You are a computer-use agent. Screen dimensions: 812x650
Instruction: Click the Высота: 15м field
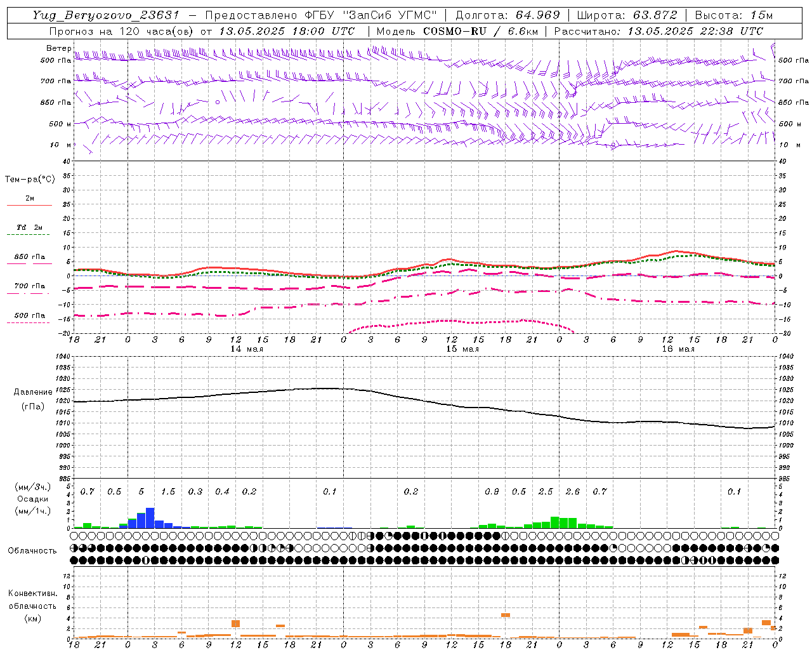coord(734,15)
